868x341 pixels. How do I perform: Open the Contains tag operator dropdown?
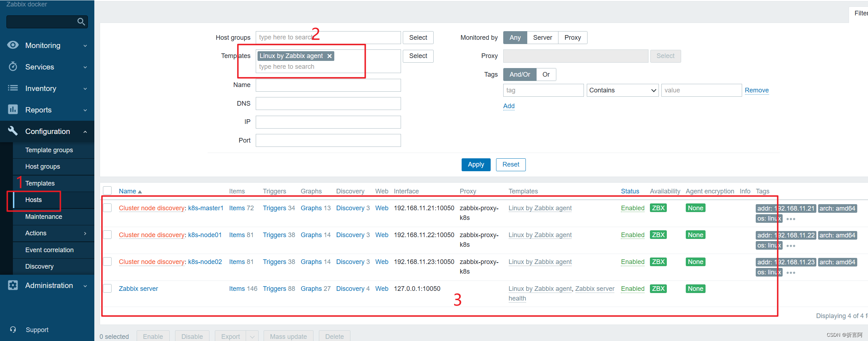pos(623,90)
